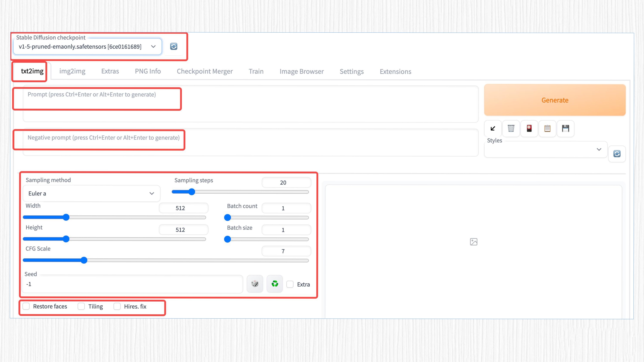Click the Sampling steps slider handle

[x=192, y=192]
